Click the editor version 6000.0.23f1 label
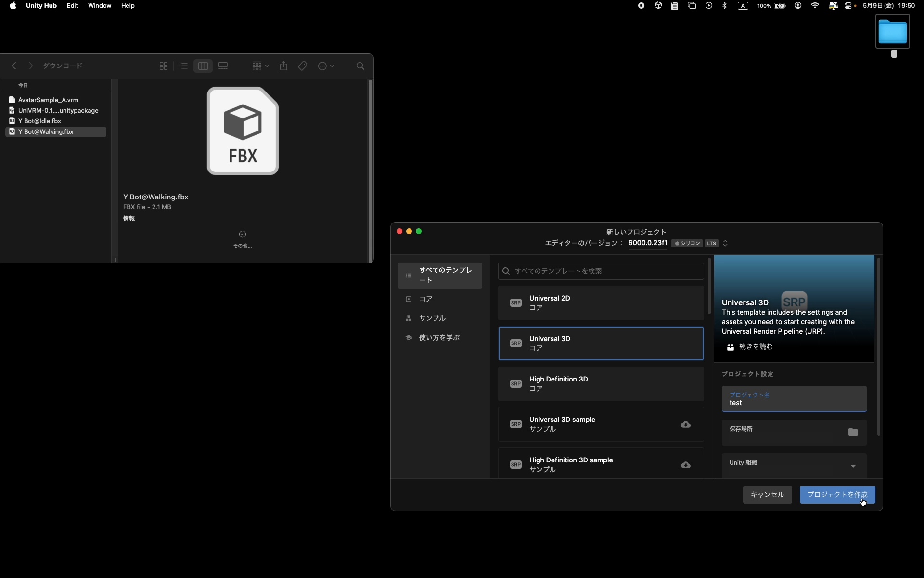 click(647, 243)
